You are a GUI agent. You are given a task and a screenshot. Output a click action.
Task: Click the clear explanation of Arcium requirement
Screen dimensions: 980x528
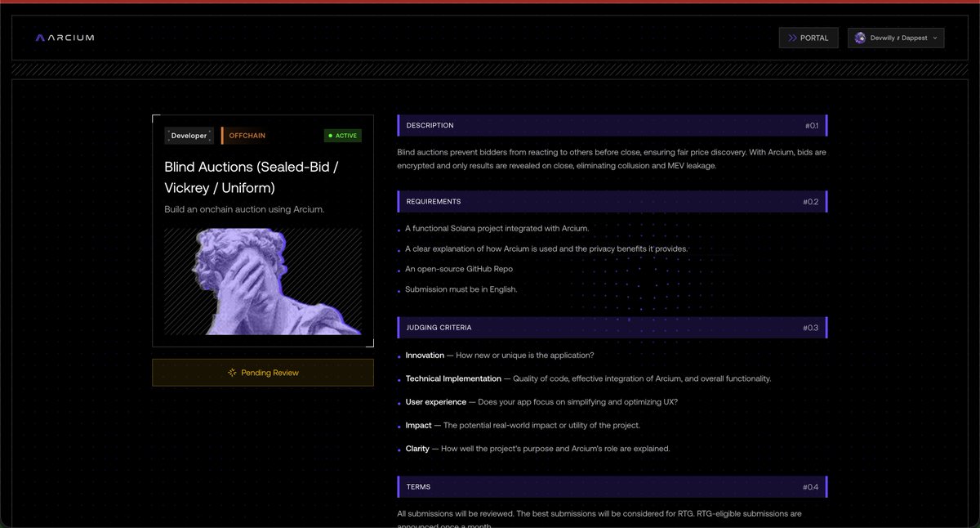click(x=546, y=248)
